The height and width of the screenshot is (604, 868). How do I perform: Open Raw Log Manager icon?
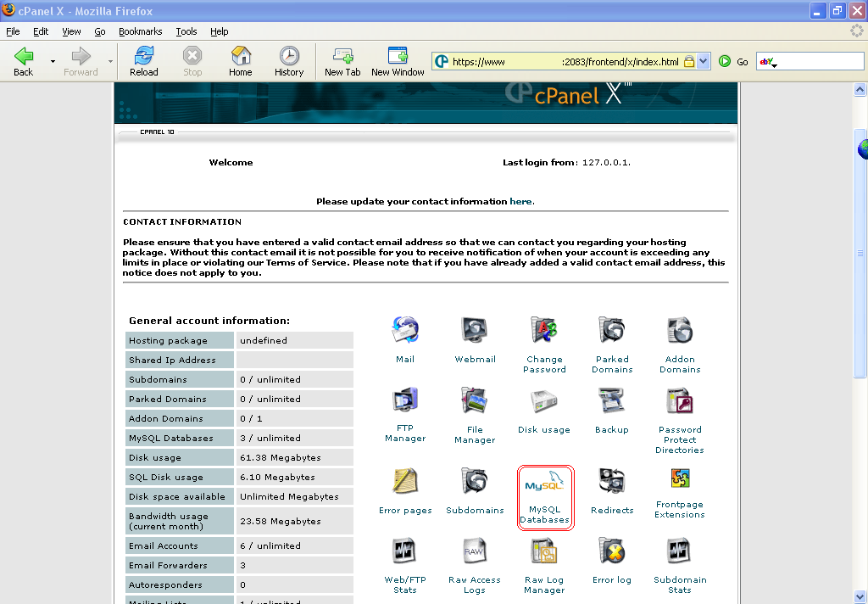coord(544,551)
